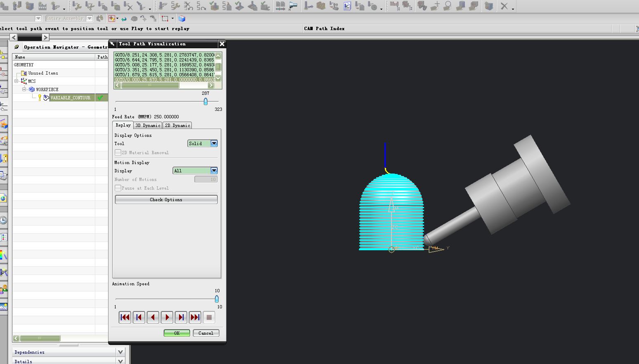
Task: Click the Name column header
Action: (x=54, y=57)
